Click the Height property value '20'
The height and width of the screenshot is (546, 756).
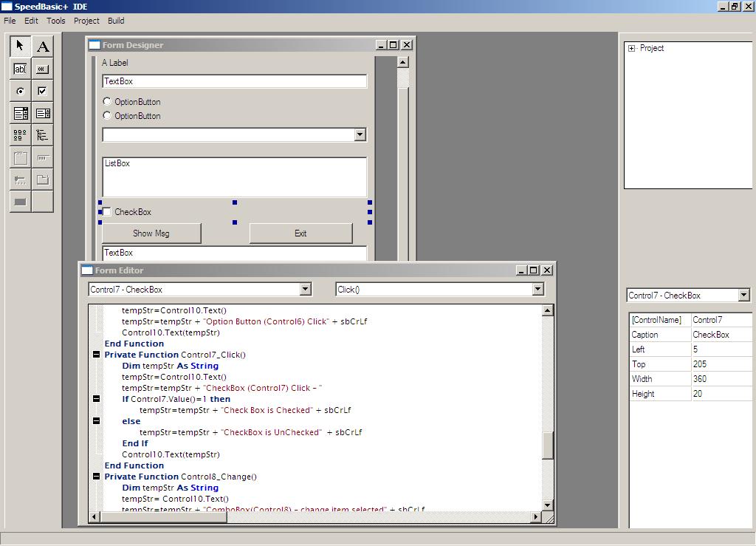coord(722,394)
